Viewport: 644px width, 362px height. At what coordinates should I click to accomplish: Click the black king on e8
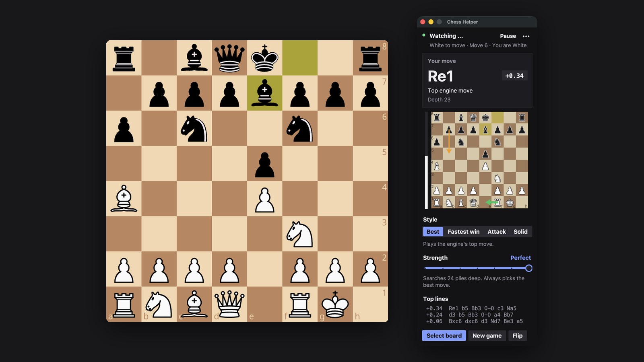[x=265, y=58]
